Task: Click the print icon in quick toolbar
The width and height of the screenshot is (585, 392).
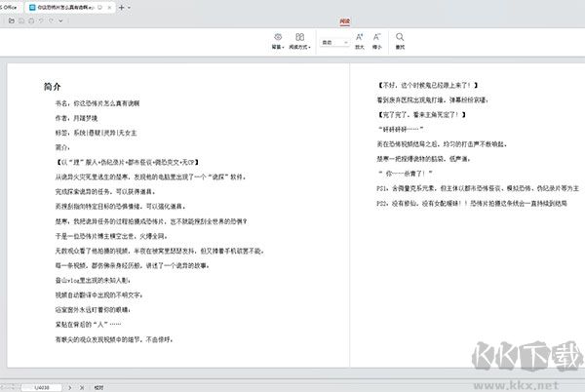Action: click(31, 20)
